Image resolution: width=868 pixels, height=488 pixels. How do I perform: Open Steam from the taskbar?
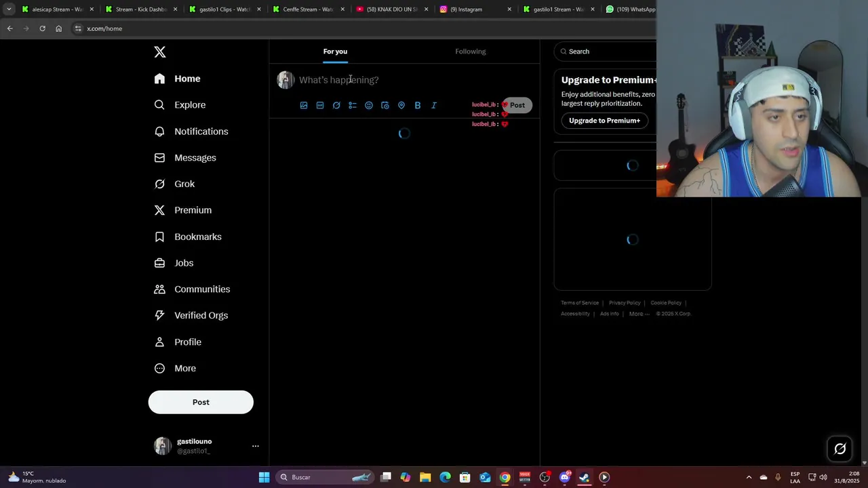click(x=584, y=477)
